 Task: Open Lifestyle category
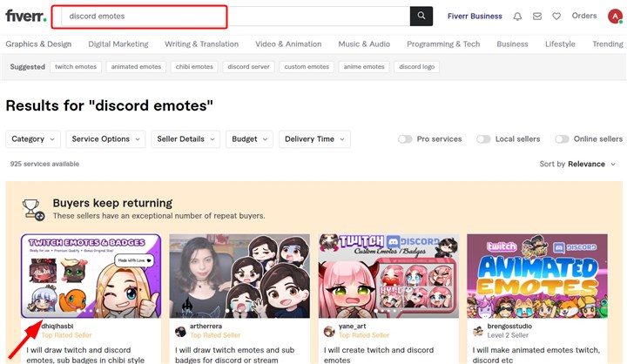click(x=560, y=44)
